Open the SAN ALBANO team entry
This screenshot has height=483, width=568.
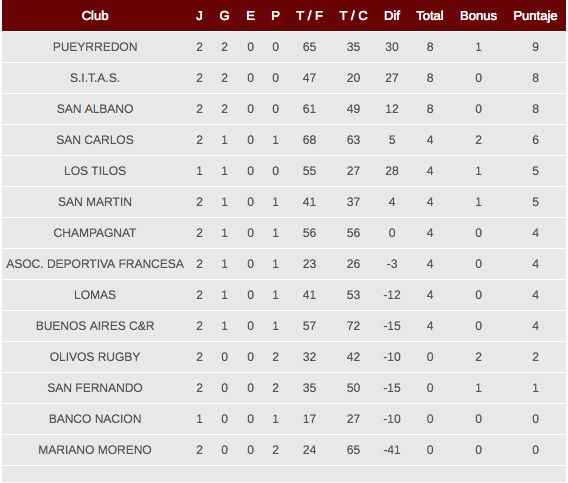95,109
